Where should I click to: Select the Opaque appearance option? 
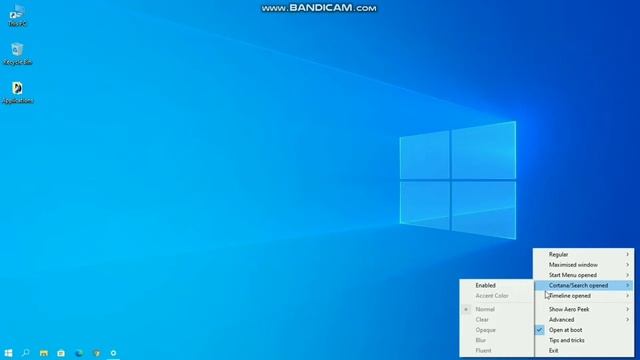tap(496, 330)
